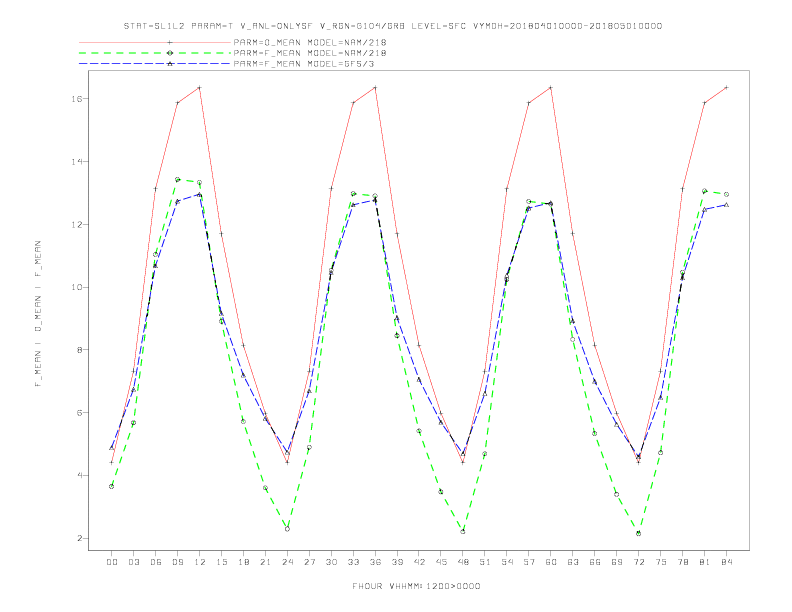Click the red plus marker at hour 84
The height and width of the screenshot is (612, 792).
click(x=726, y=88)
